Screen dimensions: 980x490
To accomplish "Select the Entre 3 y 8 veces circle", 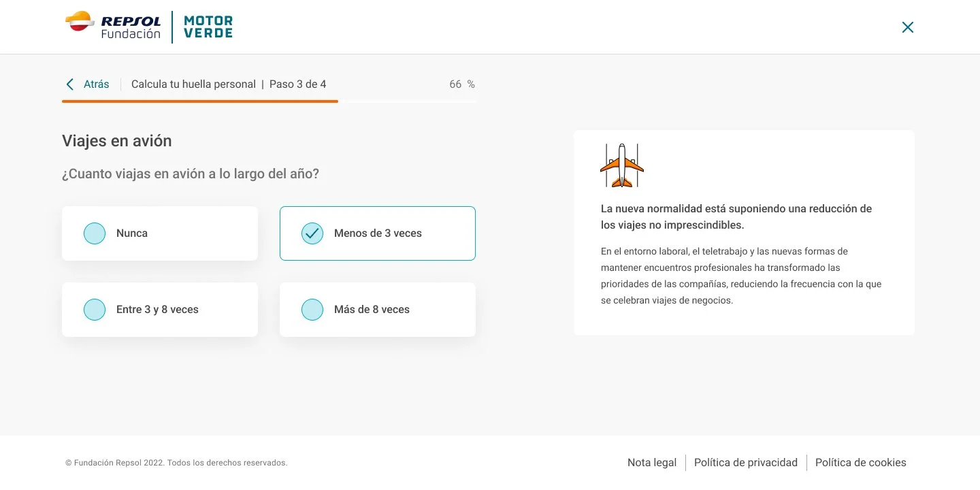I will [95, 310].
